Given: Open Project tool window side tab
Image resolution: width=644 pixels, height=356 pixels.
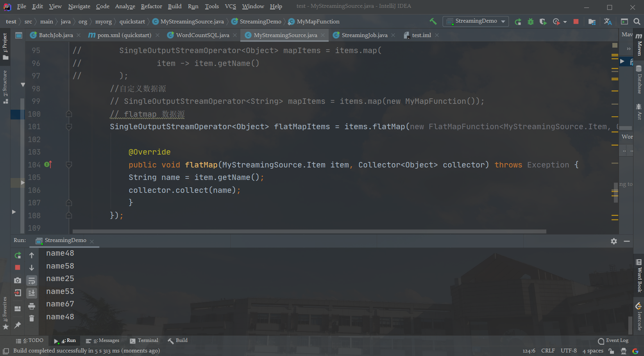Looking at the screenshot, I should click(5, 46).
